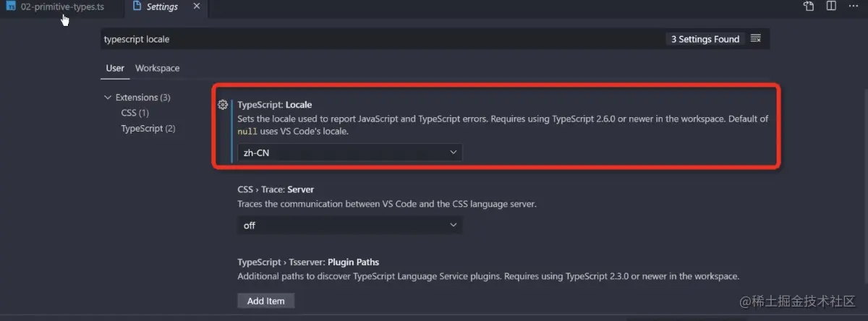Open the CSS Trace Server dropdown
The image size is (868, 321).
coord(349,226)
